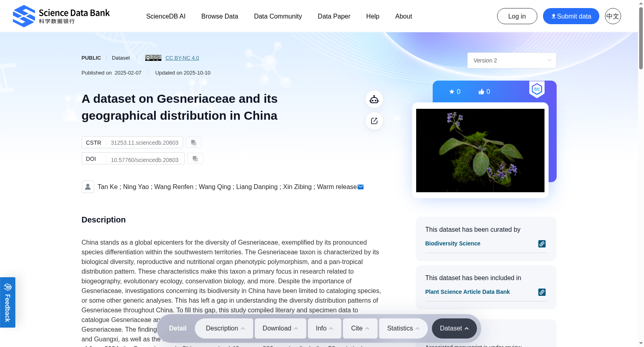The height and width of the screenshot is (347, 644).
Task: Click author name Warm release
Action: (337, 187)
